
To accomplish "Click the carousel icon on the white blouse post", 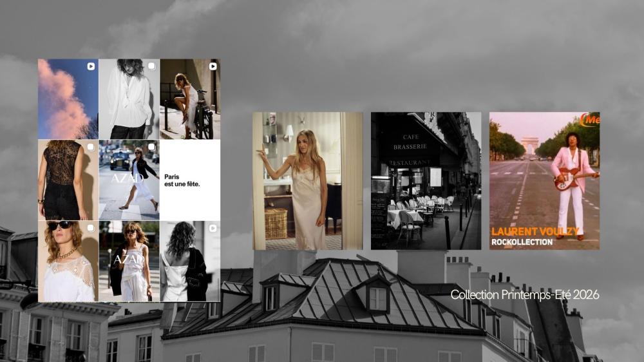I will (x=151, y=66).
